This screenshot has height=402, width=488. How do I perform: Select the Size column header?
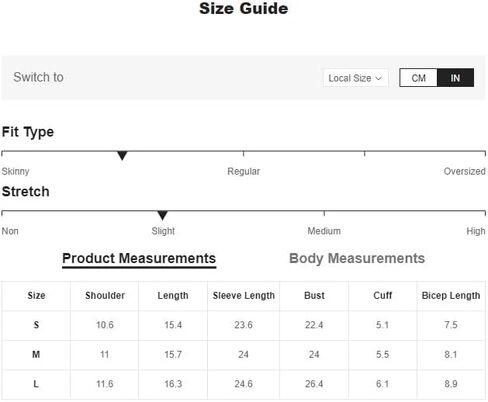pyautogui.click(x=36, y=296)
